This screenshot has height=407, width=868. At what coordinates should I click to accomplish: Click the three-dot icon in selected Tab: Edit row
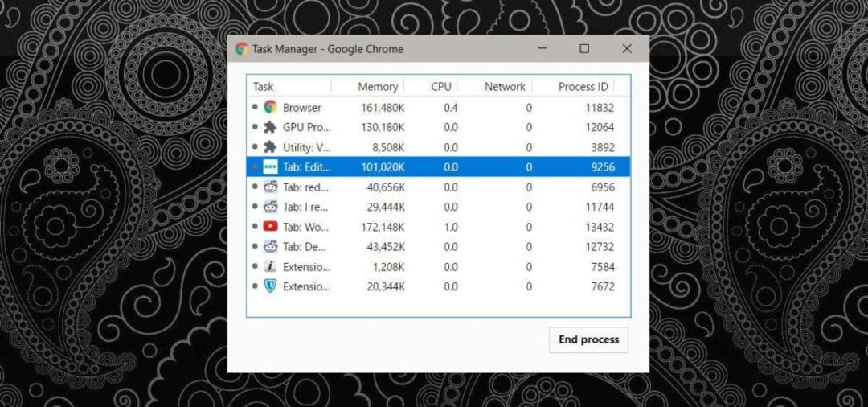click(x=270, y=166)
